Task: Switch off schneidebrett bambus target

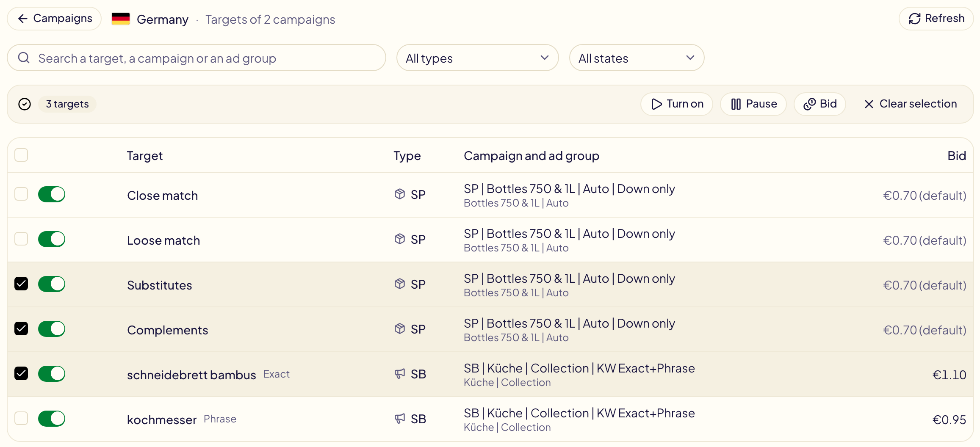Action: click(52, 374)
